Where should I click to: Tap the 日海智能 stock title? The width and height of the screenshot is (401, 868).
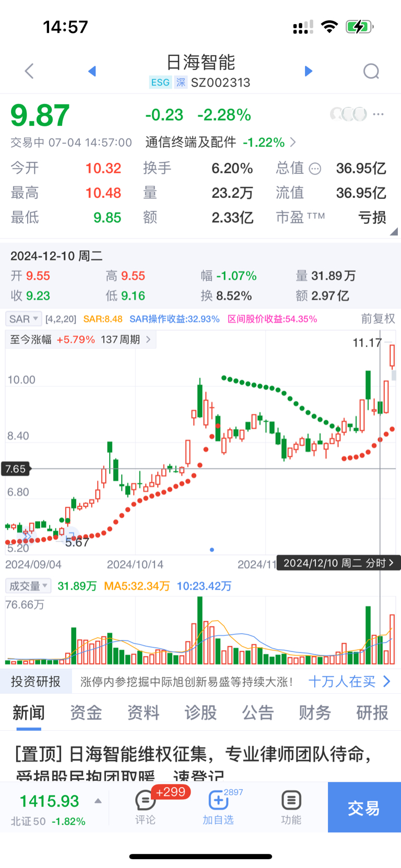tap(200, 63)
